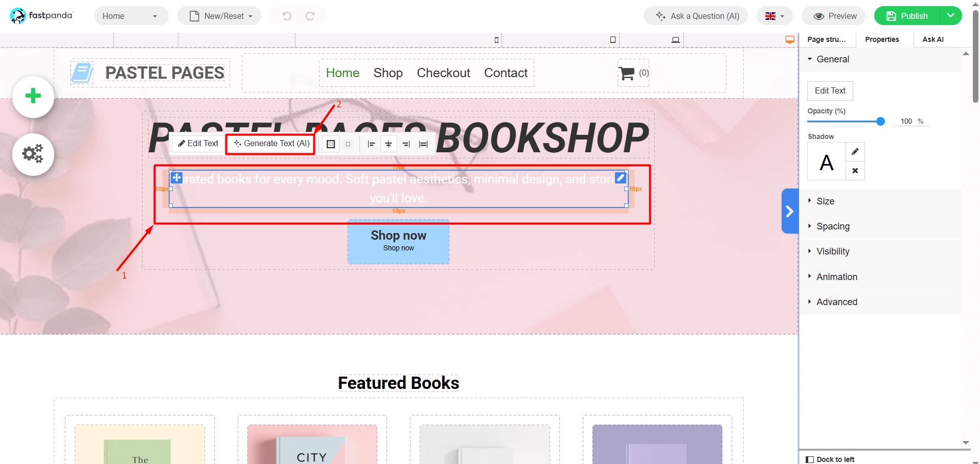Open the Page structure tab
Screen dimensions: 980x464
point(826,39)
